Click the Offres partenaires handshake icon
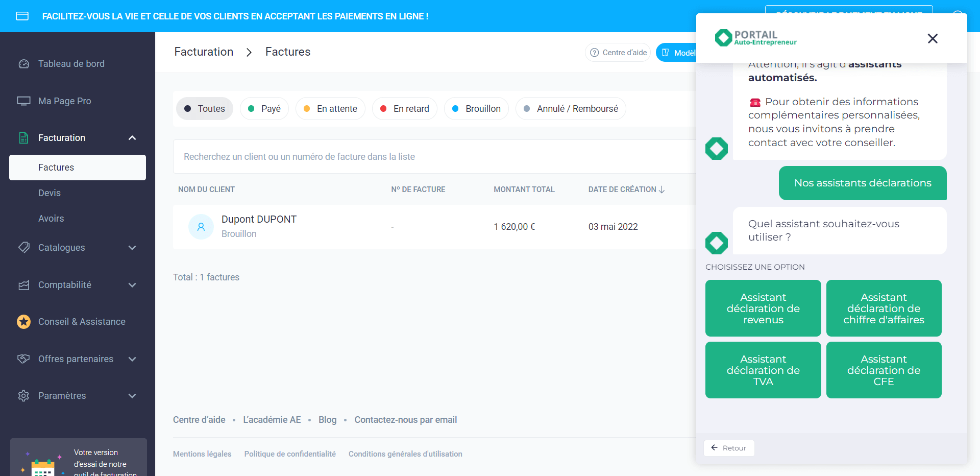The height and width of the screenshot is (476, 980). 24,359
